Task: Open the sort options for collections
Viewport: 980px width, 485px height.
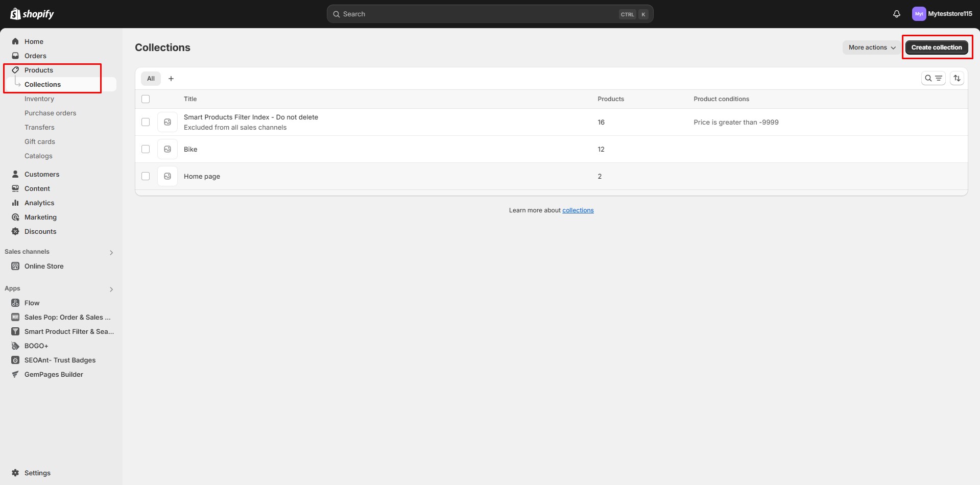Action: pyautogui.click(x=958, y=78)
